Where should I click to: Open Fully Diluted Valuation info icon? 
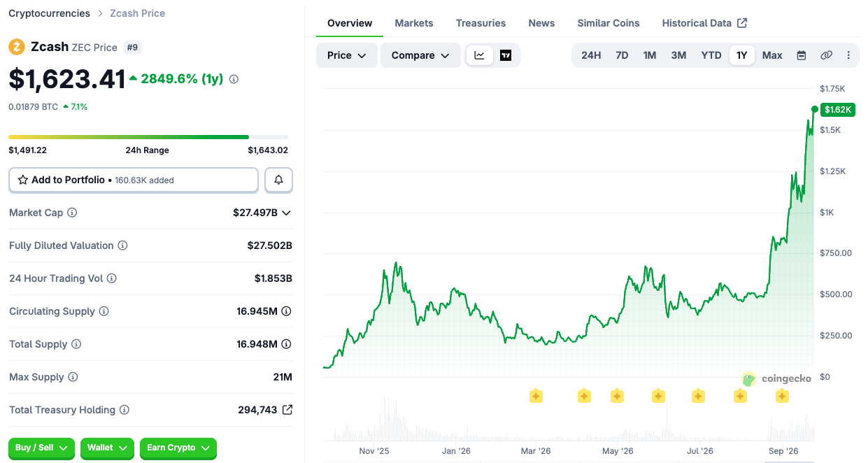[x=122, y=245]
